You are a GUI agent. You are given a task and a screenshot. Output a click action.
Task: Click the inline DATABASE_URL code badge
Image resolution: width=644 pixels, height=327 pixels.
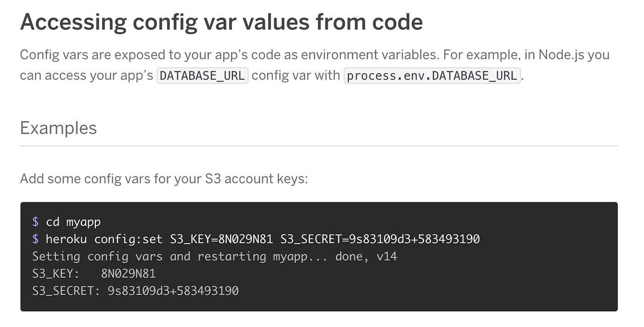[x=202, y=75]
